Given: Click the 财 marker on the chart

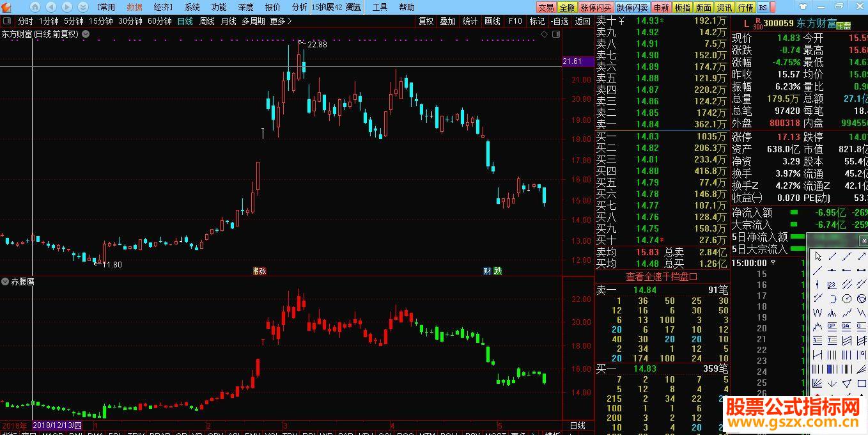Looking at the screenshot, I should tap(487, 271).
